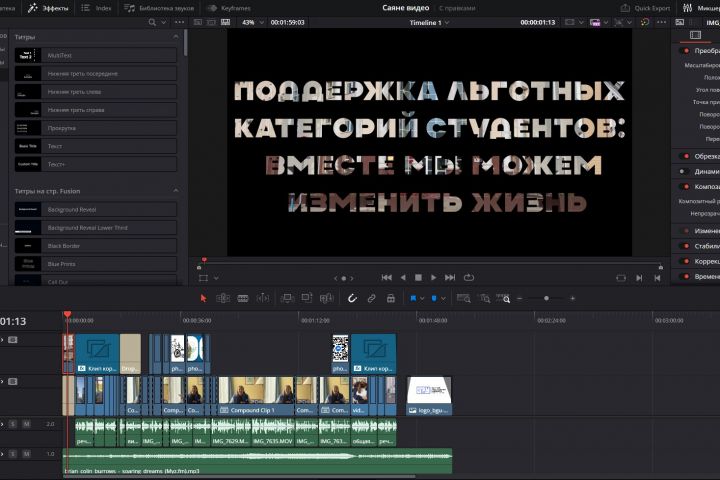
Task: Toggle loop playback in the viewer
Action: [x=469, y=277]
